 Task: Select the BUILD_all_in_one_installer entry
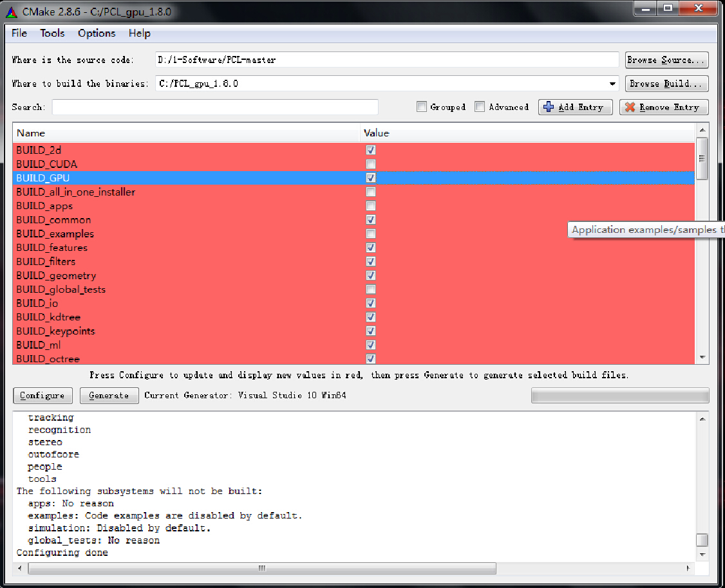coord(76,192)
